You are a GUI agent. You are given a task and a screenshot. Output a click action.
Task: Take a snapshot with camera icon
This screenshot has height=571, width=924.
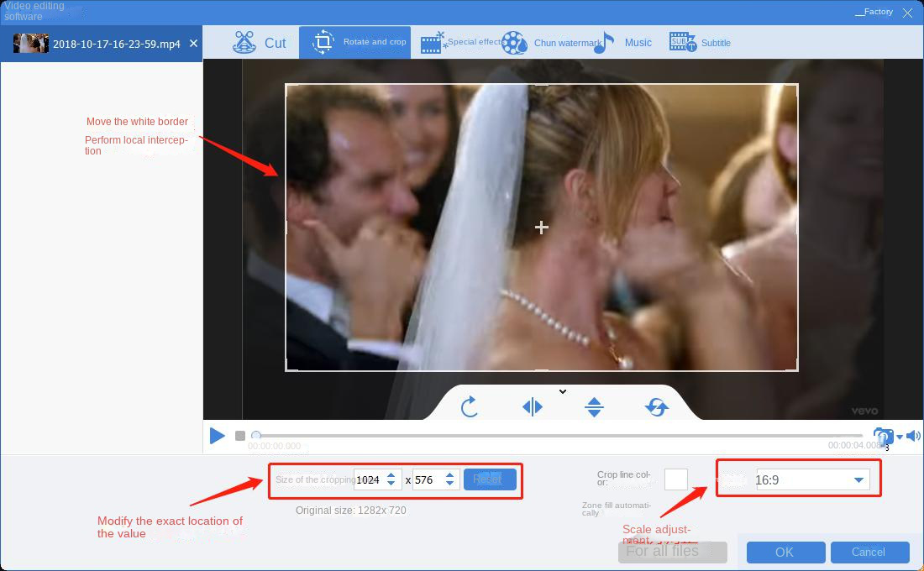[882, 436]
